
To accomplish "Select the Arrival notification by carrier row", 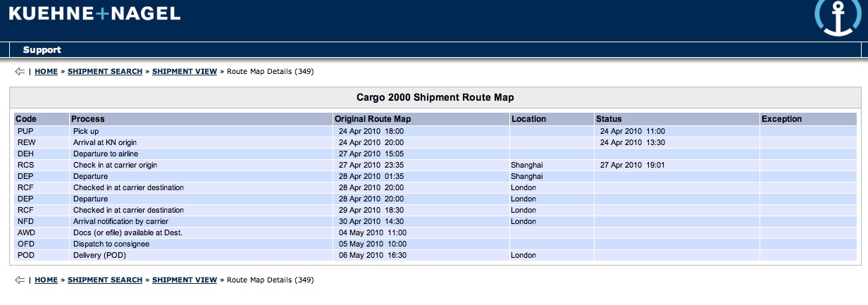I will [434, 221].
